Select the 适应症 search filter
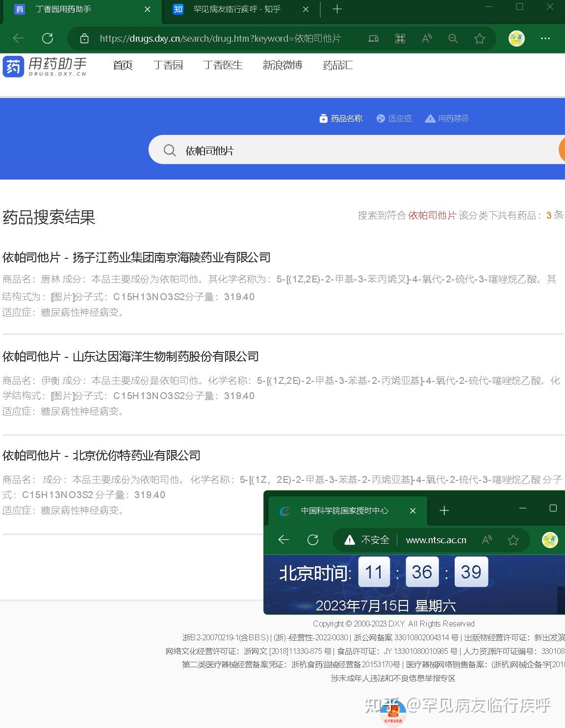This screenshot has height=728, width=565. pos(394,118)
